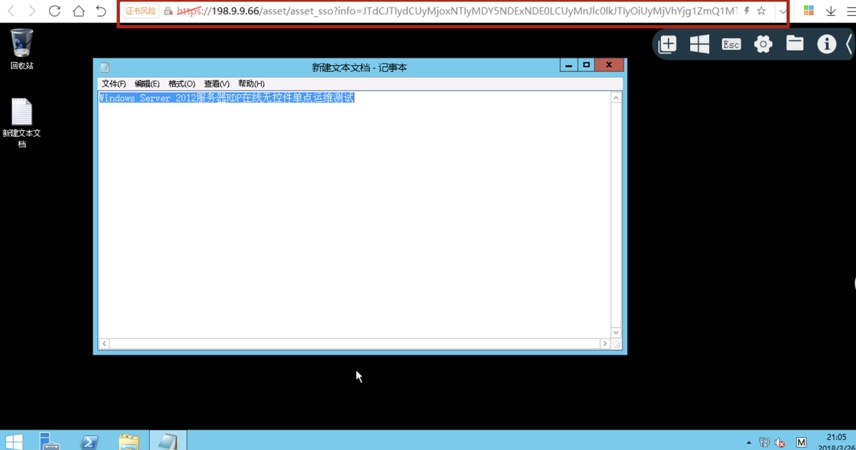Open the browser hamburger menu
Image resolution: width=856 pixels, height=450 pixels.
[851, 11]
